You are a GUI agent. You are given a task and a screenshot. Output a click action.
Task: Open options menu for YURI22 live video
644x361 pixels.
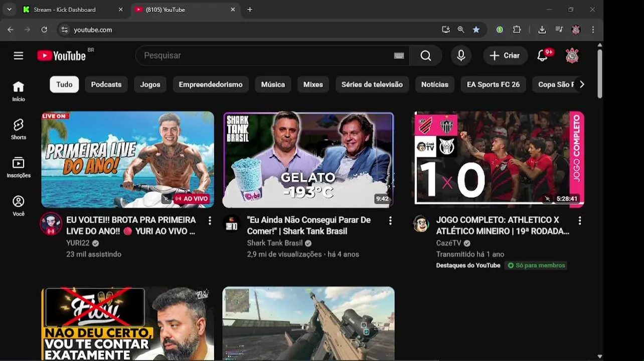210,221
